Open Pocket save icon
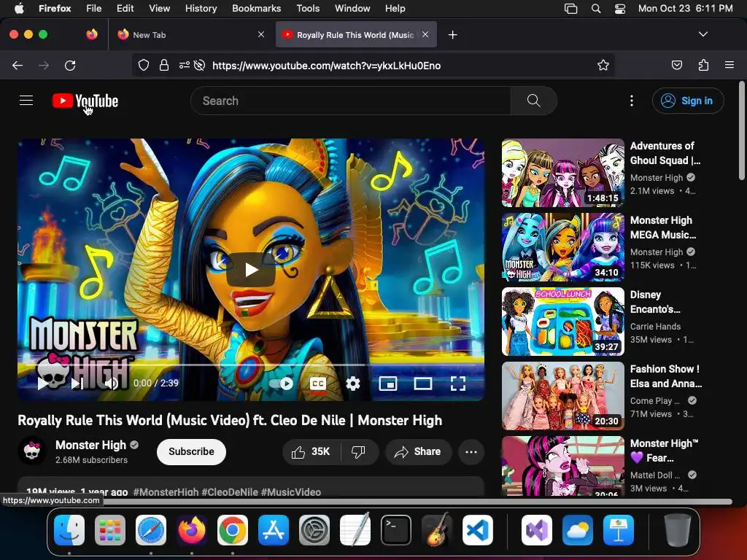Screen dimensions: 747x560 (676, 65)
